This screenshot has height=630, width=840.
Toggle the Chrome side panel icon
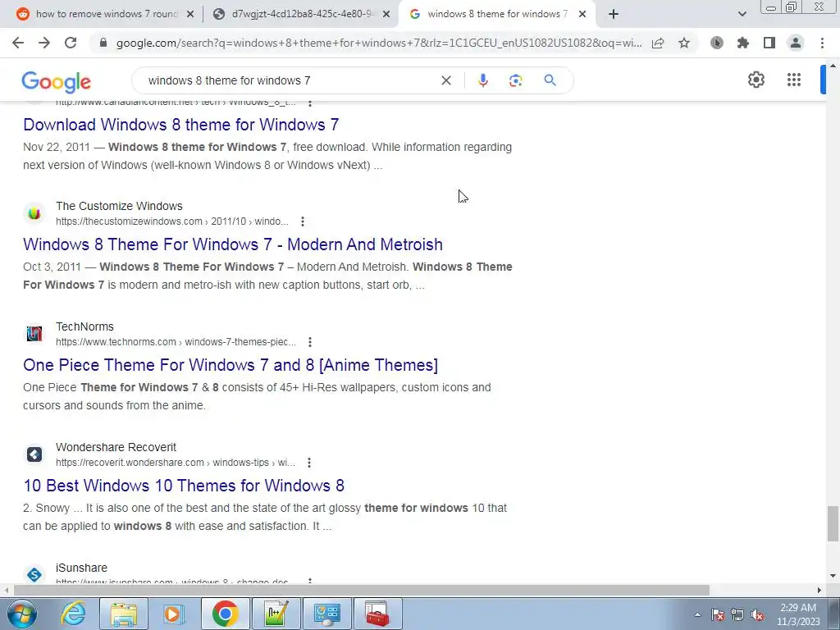[x=769, y=43]
